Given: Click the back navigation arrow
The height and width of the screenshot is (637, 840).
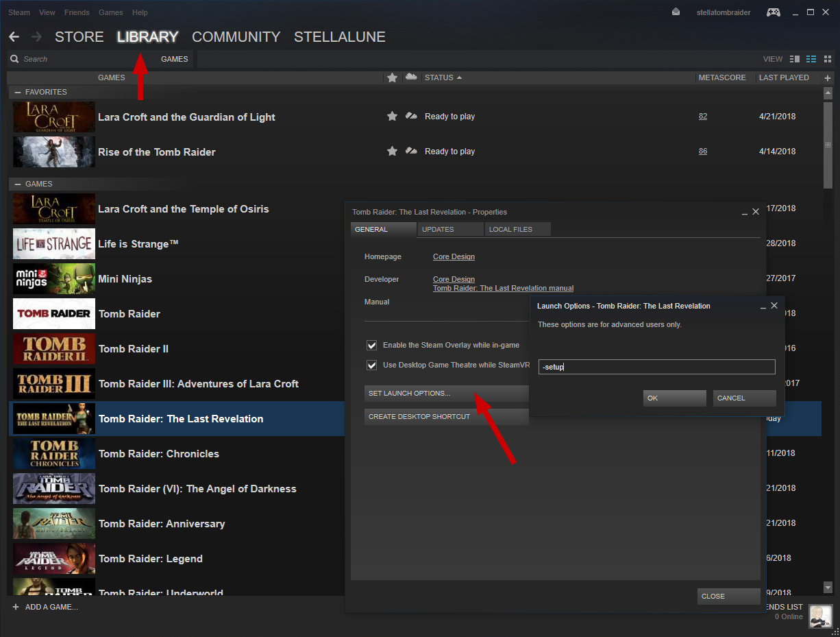Looking at the screenshot, I should (x=14, y=37).
